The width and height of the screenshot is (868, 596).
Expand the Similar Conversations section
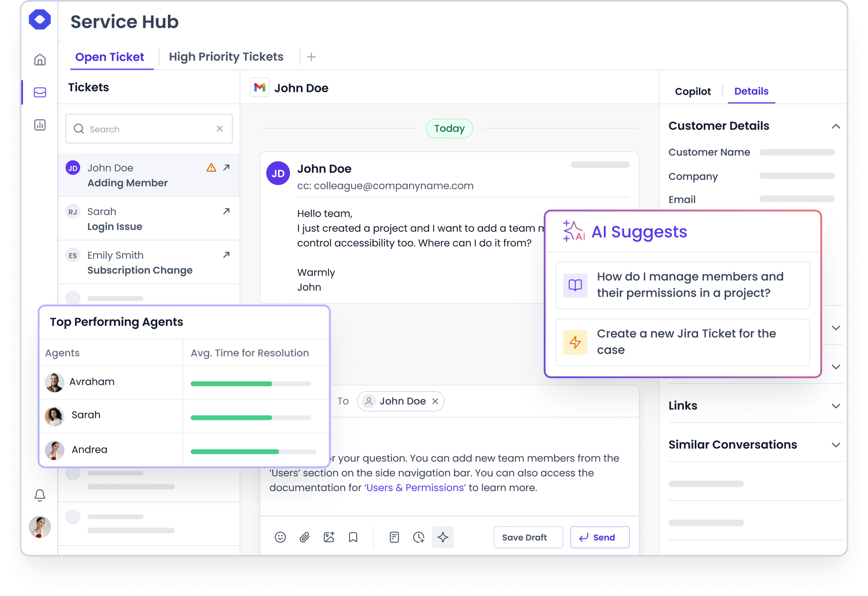pyautogui.click(x=836, y=445)
